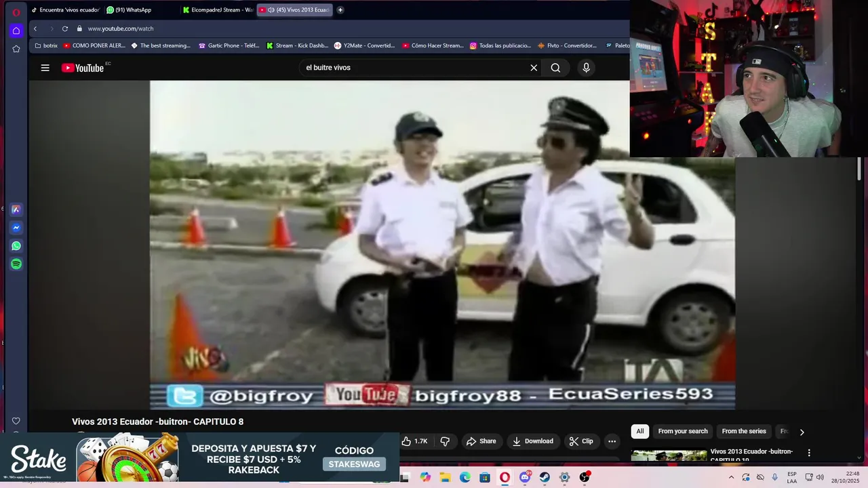The height and width of the screenshot is (488, 868).
Task: Start voice search with microphone
Action: tap(587, 68)
